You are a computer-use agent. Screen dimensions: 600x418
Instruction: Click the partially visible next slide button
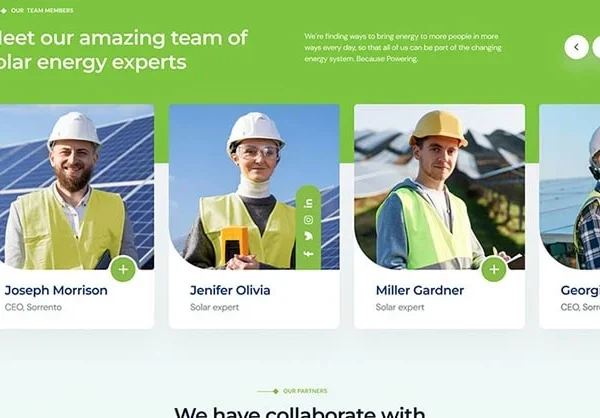tap(596, 47)
